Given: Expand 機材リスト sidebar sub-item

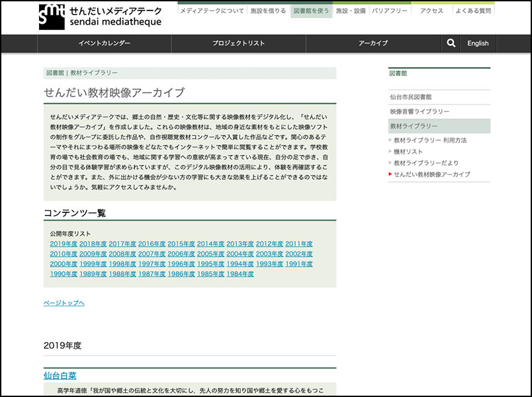Looking at the screenshot, I should point(408,152).
